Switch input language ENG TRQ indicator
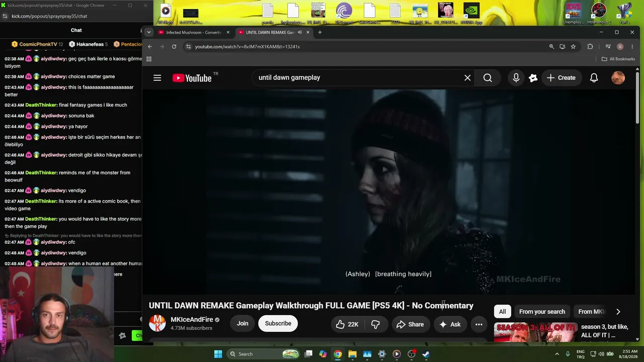 (x=580, y=354)
